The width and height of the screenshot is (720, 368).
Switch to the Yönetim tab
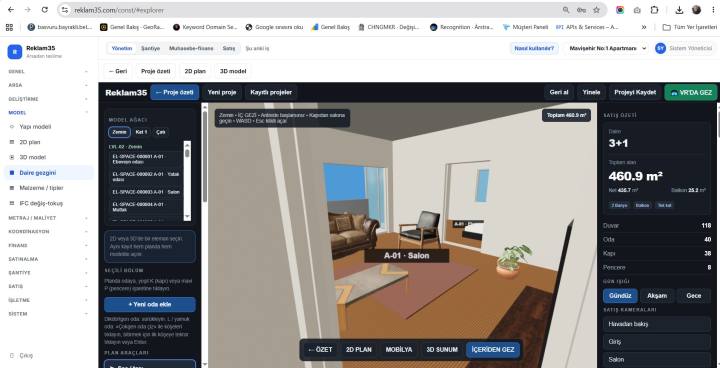(122, 48)
